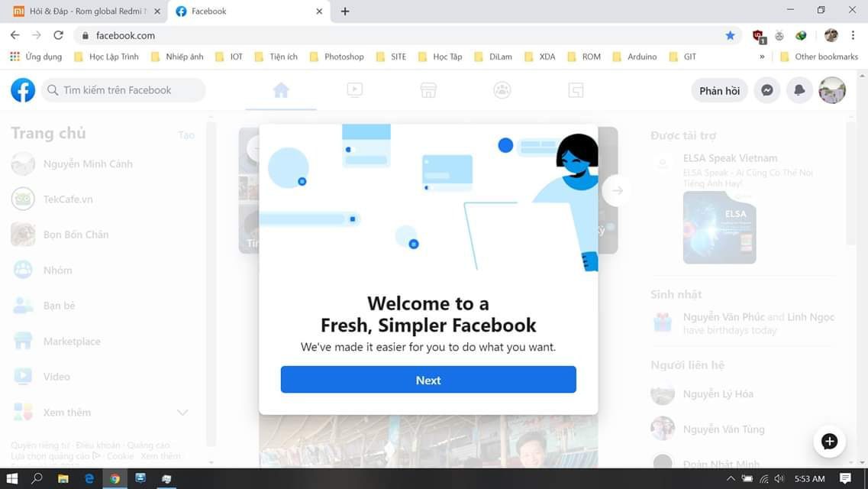Open Video in the left sidebar
The width and height of the screenshot is (868, 489).
point(41,377)
